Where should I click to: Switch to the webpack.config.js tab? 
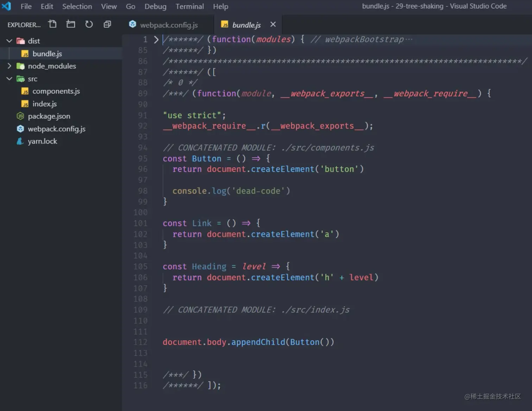tap(168, 25)
